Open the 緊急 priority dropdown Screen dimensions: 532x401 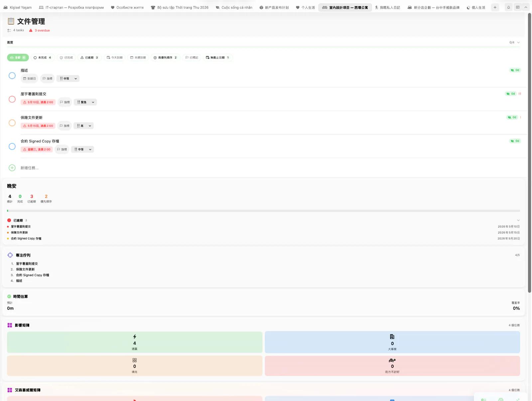click(85, 102)
